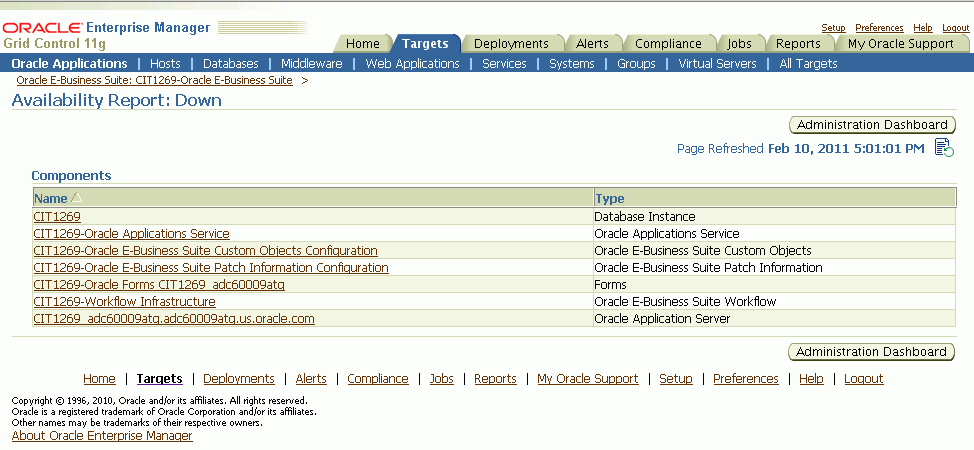Click the footer Targets link

click(x=160, y=379)
